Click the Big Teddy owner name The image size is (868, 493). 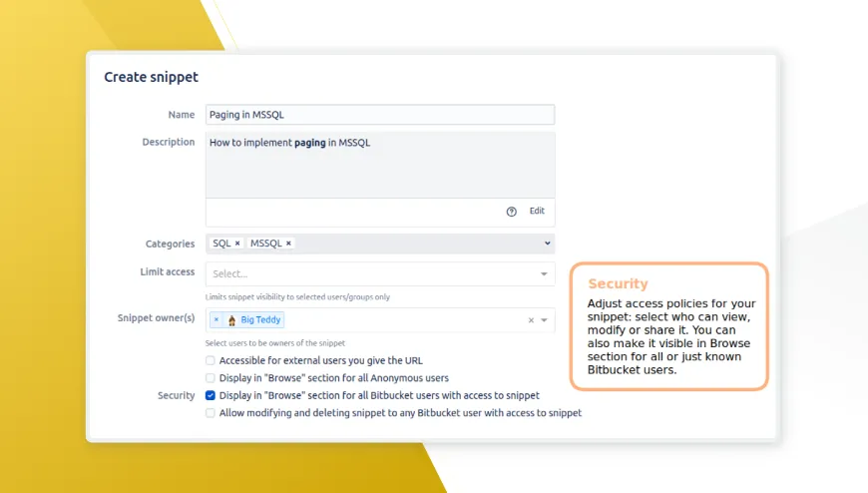click(x=260, y=319)
